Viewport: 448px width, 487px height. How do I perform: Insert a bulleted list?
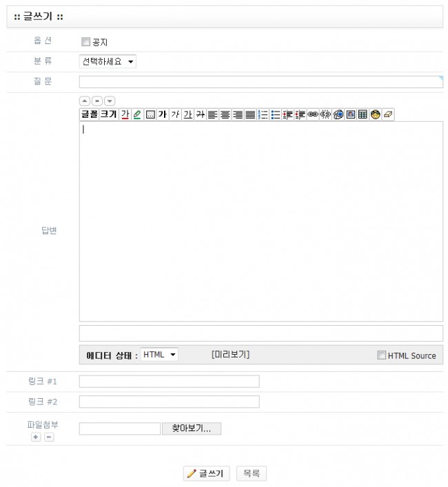tap(275, 114)
